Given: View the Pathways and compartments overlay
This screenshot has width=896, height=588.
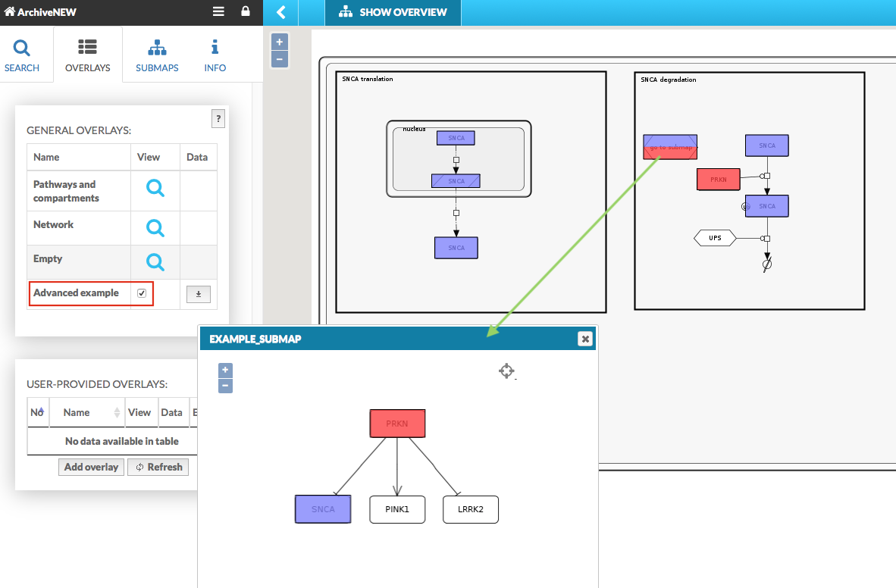Looking at the screenshot, I should 155,189.
